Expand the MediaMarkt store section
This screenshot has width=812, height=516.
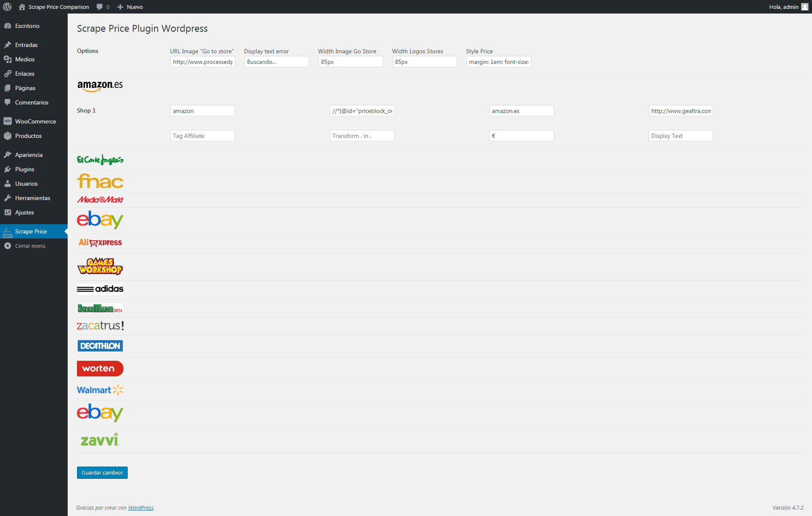click(100, 200)
